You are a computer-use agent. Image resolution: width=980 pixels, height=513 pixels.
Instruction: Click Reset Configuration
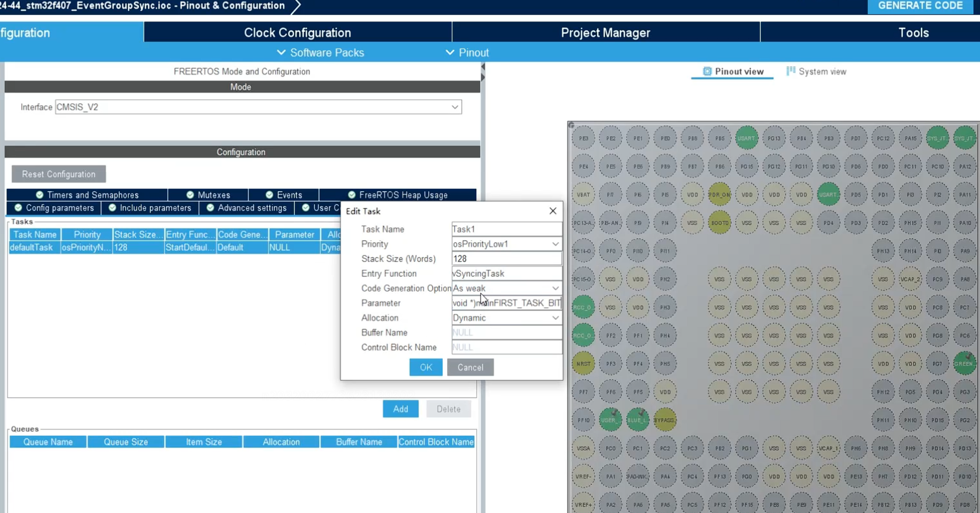point(59,174)
